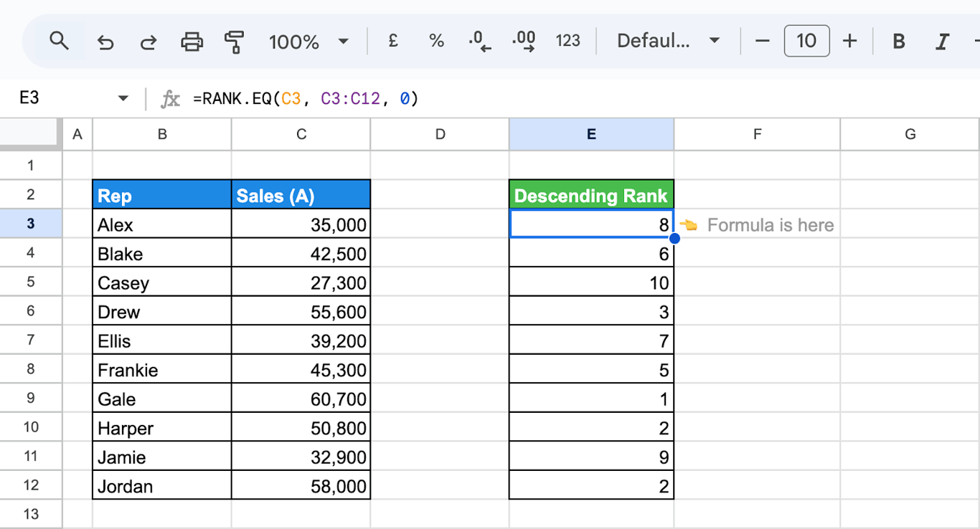Toggle bold formatting
The image size is (980, 529).
[x=898, y=42]
